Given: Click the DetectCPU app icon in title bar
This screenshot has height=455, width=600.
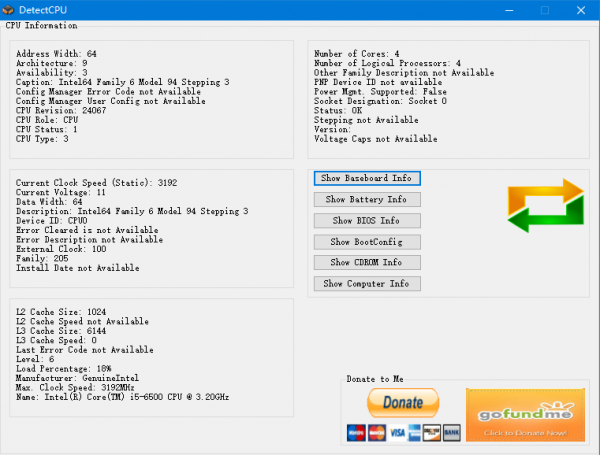Looking at the screenshot, I should (8, 10).
